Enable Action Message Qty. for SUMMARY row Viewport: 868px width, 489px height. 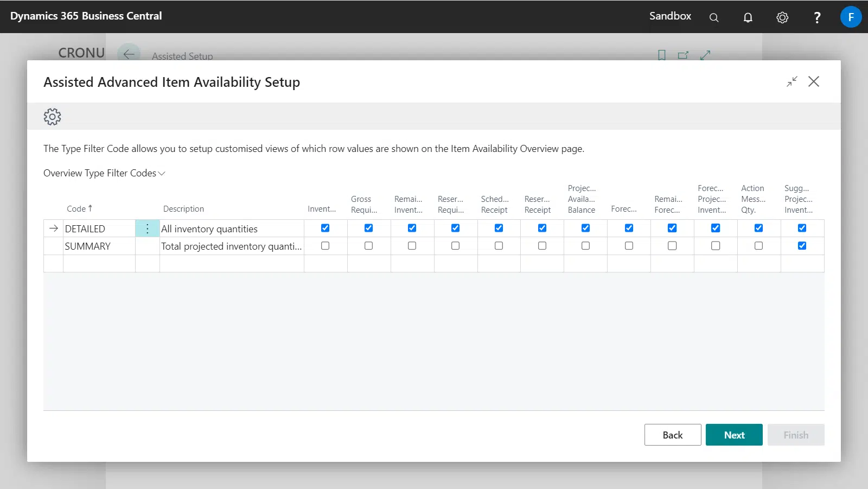point(758,246)
